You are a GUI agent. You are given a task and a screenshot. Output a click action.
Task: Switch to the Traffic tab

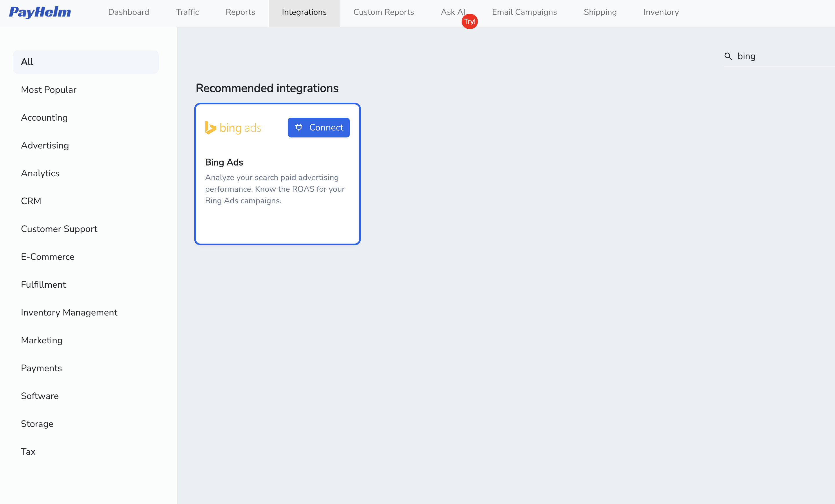click(187, 12)
